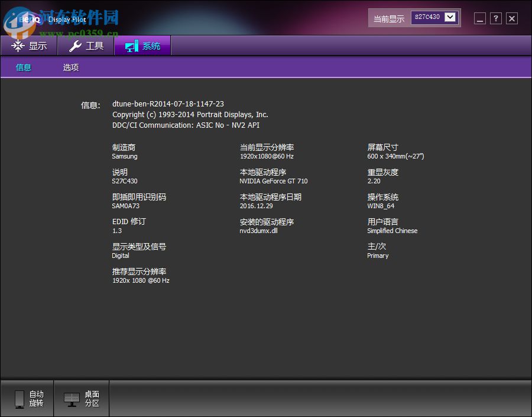Image resolution: width=532 pixels, height=417 pixels.
Task: Click the Samsung manufacturer text
Action: pyautogui.click(x=124, y=156)
